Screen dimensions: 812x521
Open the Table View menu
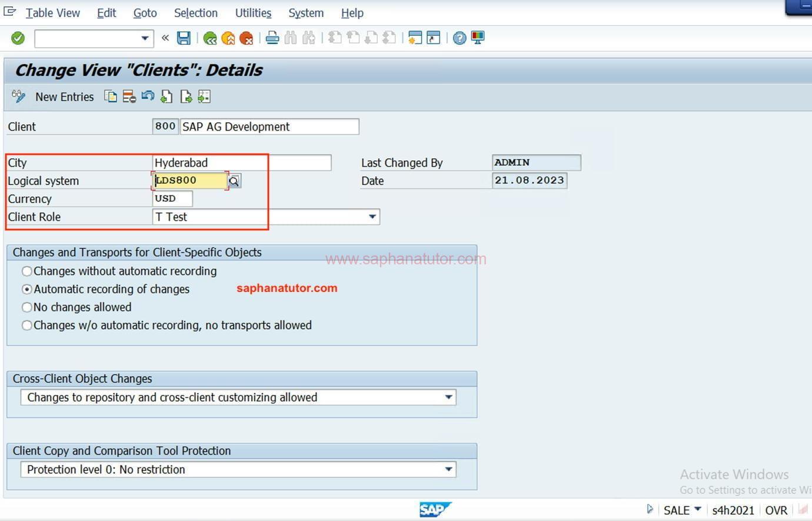(52, 13)
